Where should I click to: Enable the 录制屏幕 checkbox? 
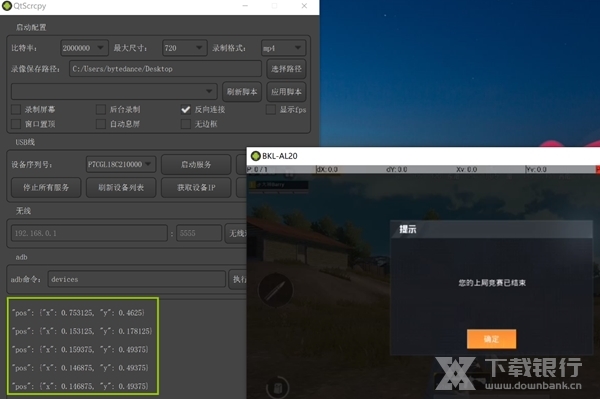pos(16,109)
